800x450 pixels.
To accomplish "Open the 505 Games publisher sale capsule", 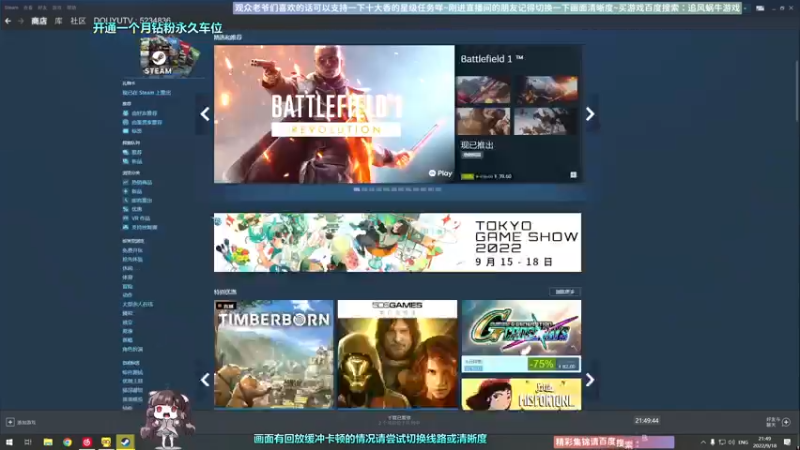I will pyautogui.click(x=397, y=354).
